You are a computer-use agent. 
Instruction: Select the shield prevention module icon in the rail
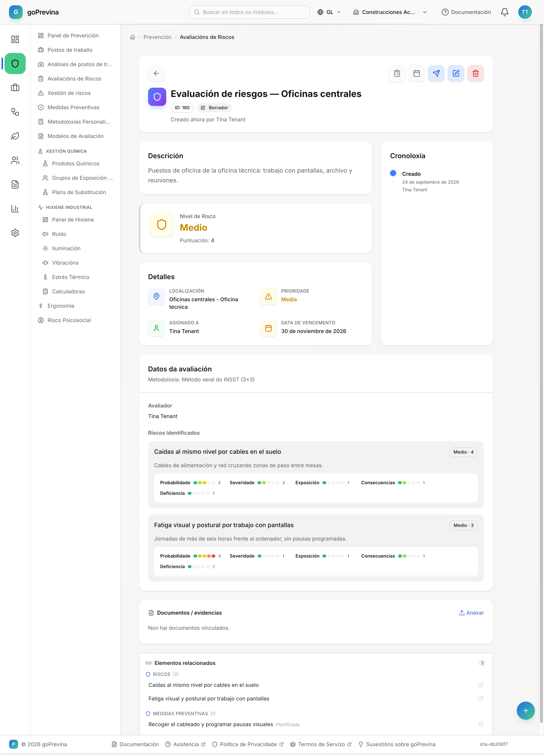coord(15,63)
